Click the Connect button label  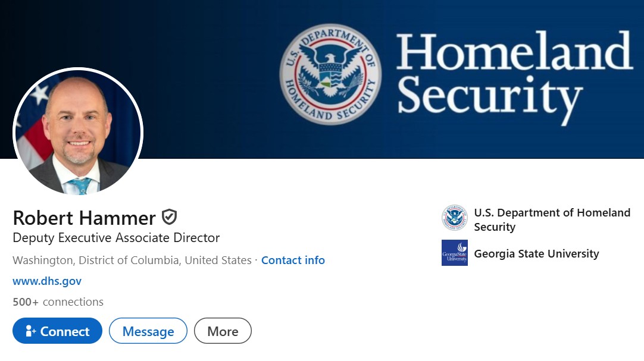click(x=65, y=331)
